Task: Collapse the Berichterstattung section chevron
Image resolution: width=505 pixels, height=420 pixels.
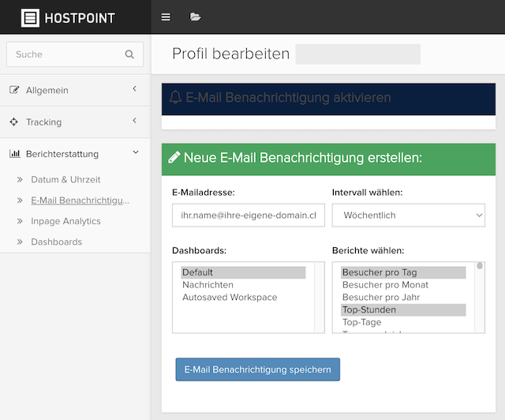Action: coord(136,152)
